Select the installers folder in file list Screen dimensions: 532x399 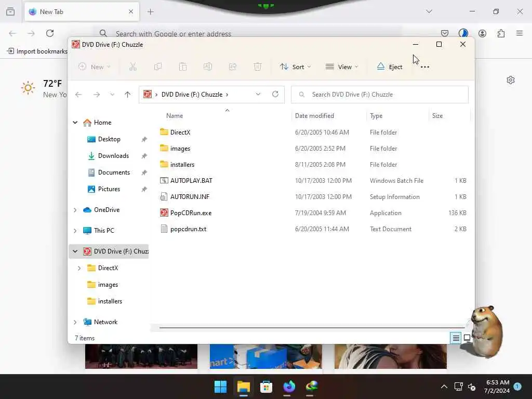click(182, 165)
